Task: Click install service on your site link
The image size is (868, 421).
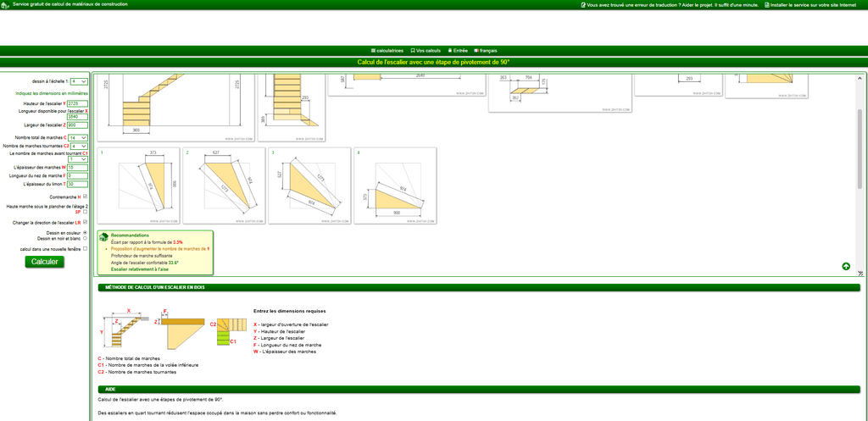Action: coord(812,4)
